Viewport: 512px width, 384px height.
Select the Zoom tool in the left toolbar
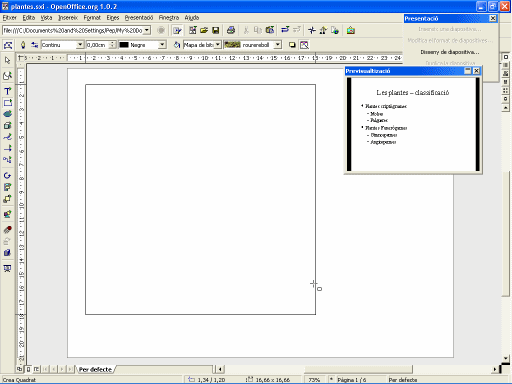click(7, 76)
